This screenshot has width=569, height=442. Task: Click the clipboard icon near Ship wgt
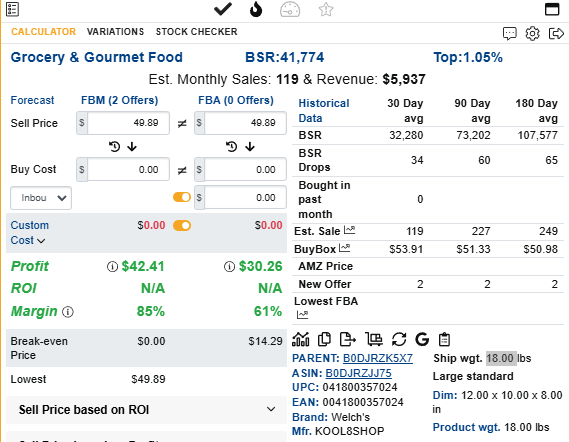(x=445, y=340)
